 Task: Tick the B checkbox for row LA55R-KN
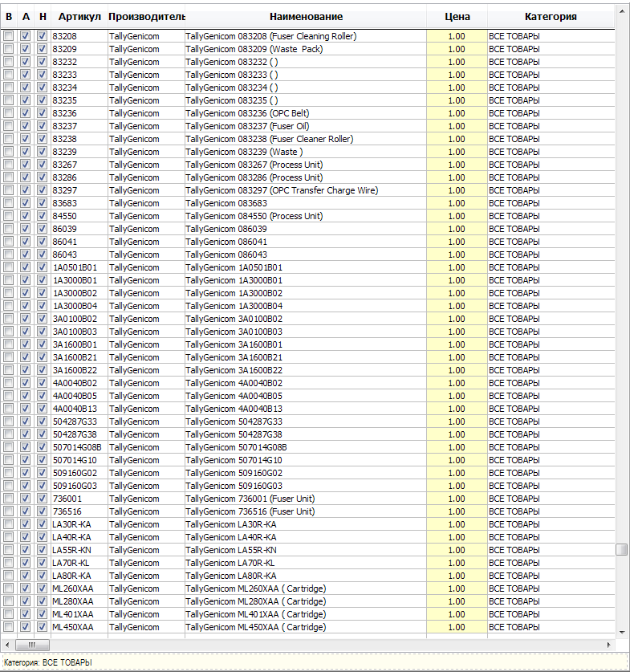point(9,550)
